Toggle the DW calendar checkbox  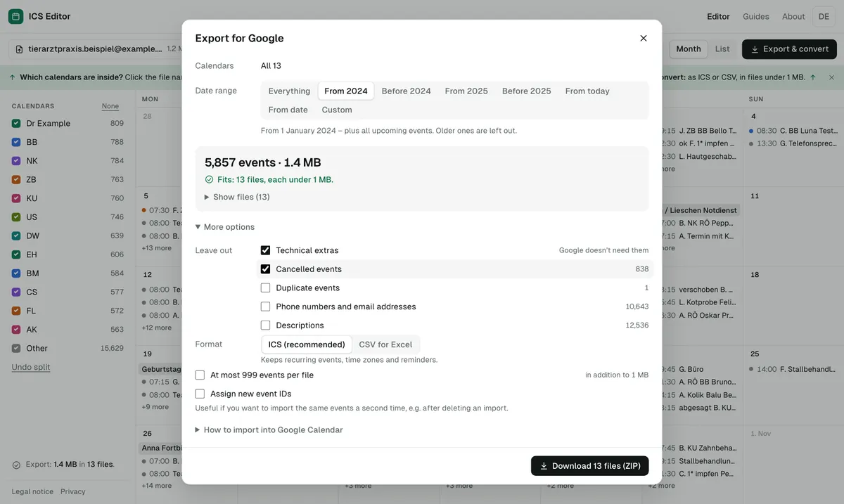coord(16,235)
